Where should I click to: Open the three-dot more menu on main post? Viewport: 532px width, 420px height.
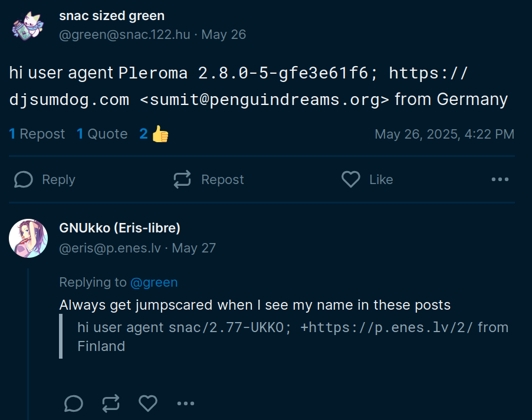(500, 179)
